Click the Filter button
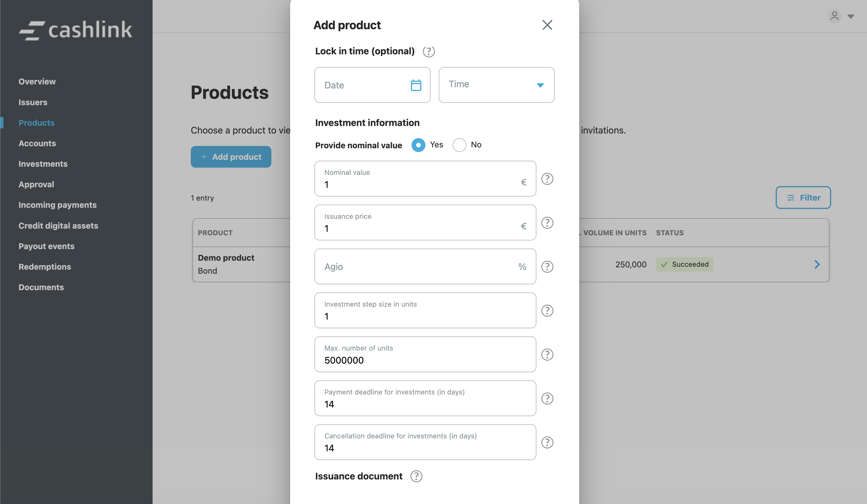 coord(803,197)
